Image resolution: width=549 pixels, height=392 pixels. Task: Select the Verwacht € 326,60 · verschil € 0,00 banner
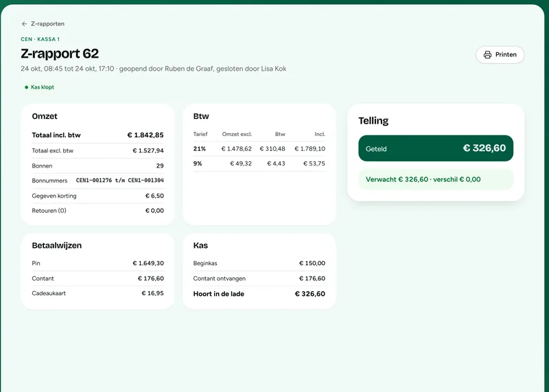click(436, 179)
